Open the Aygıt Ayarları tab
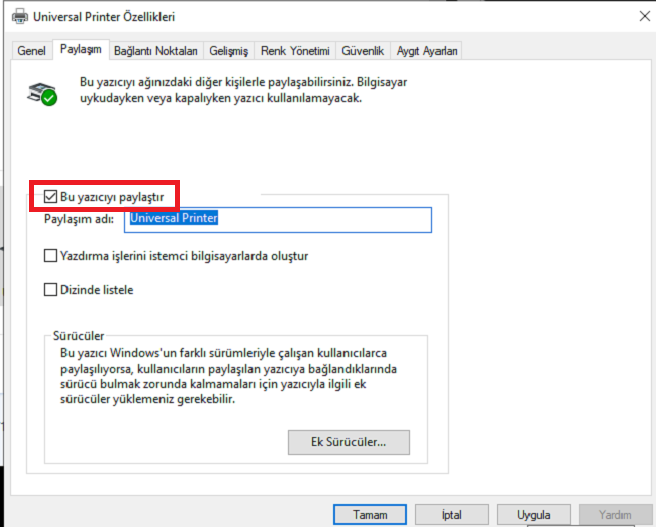The width and height of the screenshot is (656, 527). pos(427,51)
